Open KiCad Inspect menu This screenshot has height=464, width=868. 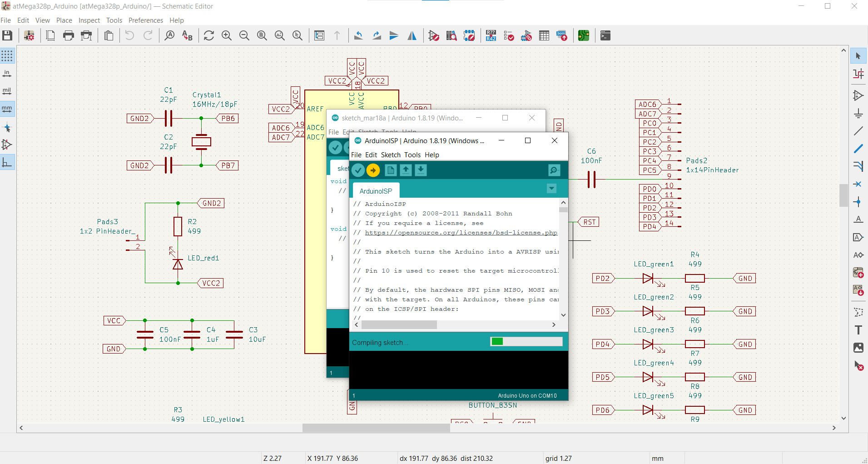tap(89, 20)
